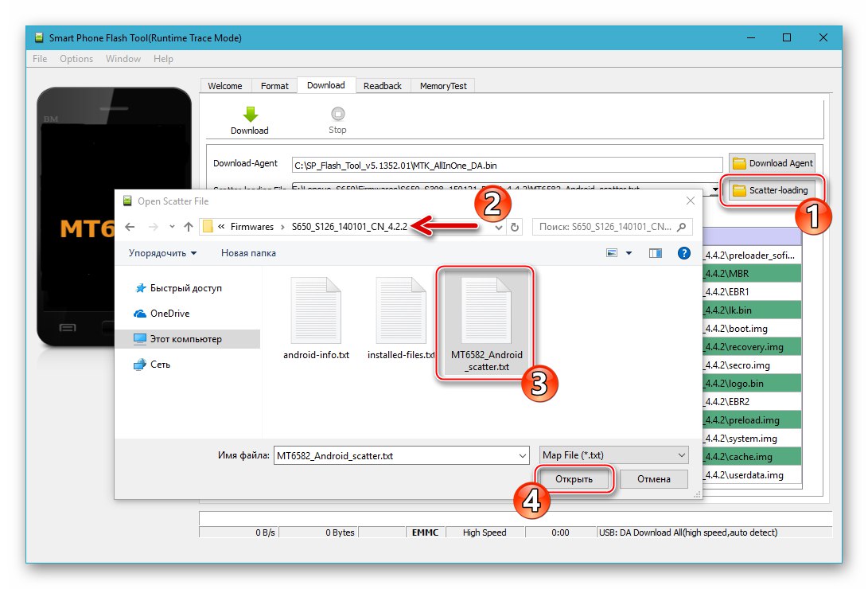Click the Scatter-loading folder button
Screen dimensions: 868x589
click(x=772, y=190)
